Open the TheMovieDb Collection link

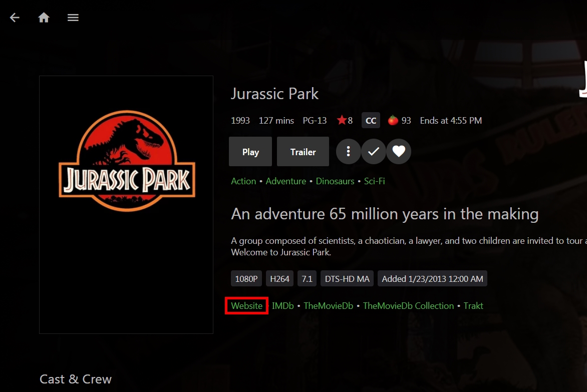point(408,306)
